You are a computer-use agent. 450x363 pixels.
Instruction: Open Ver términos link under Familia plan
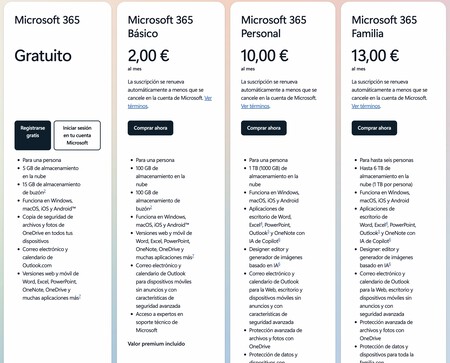click(366, 106)
